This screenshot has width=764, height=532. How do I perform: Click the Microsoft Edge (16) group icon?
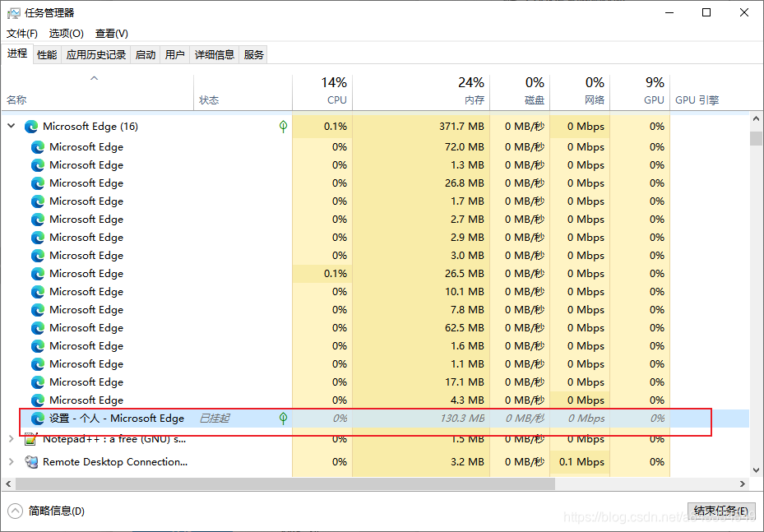tap(31, 127)
